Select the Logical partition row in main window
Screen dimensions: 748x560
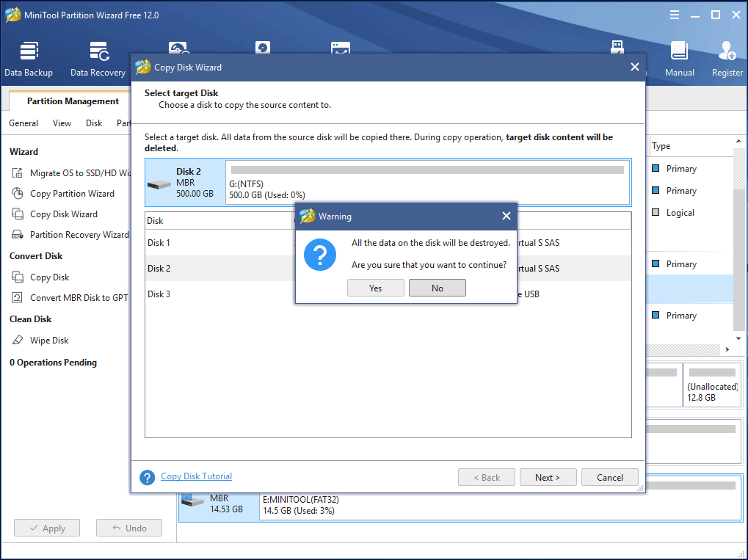coord(690,213)
